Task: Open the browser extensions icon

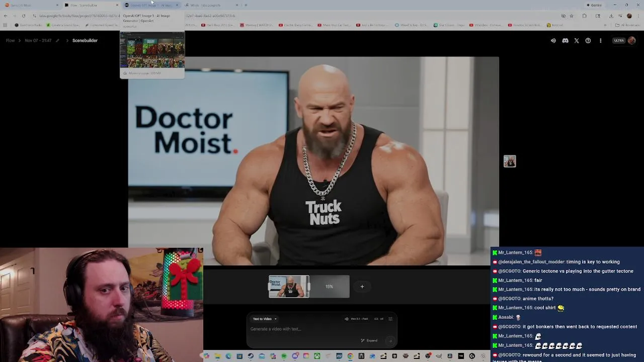Action: pyautogui.click(x=585, y=16)
